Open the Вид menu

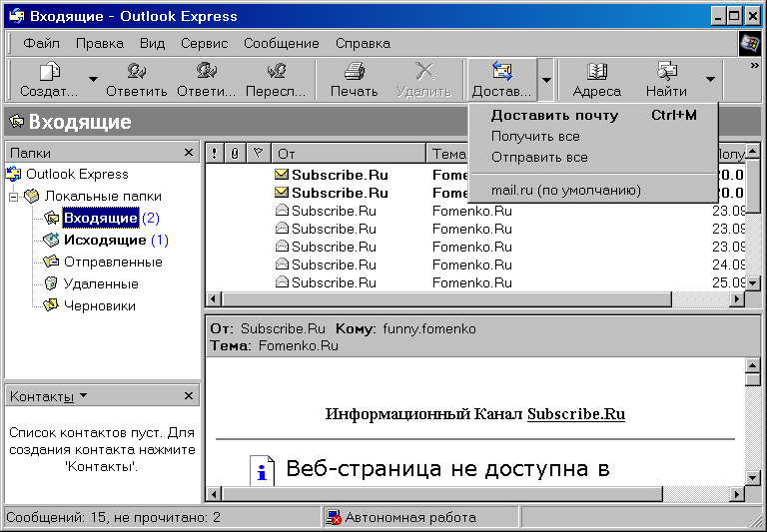[152, 44]
